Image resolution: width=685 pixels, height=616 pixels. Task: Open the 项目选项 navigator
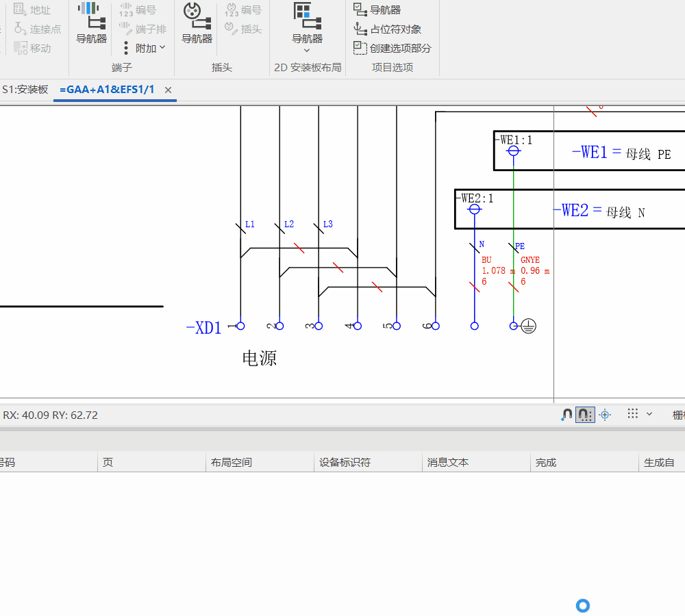386,9
